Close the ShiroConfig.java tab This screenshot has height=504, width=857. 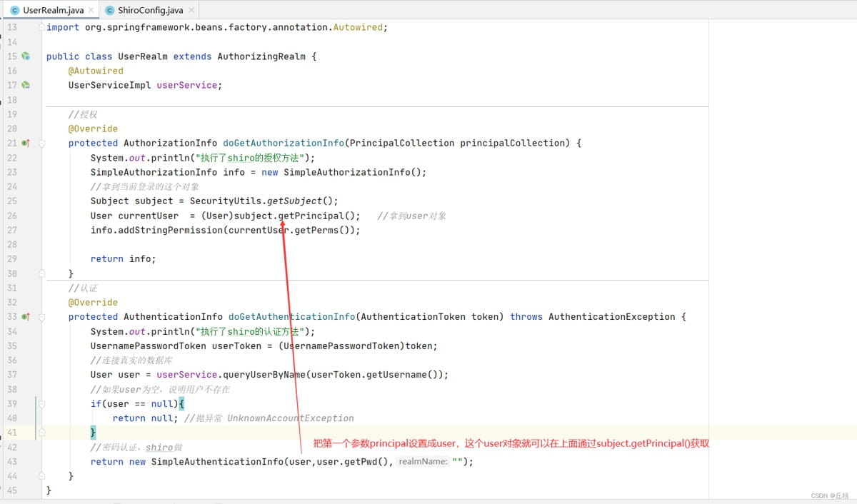tap(191, 10)
